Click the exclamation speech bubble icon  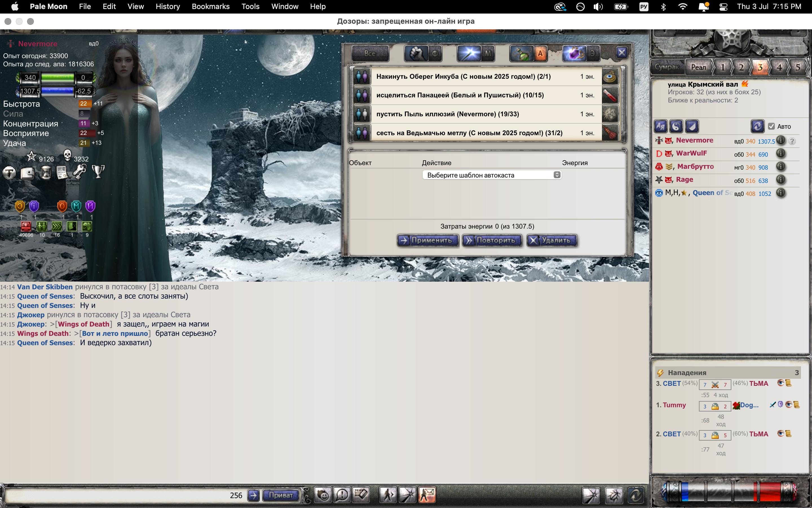pyautogui.click(x=342, y=495)
